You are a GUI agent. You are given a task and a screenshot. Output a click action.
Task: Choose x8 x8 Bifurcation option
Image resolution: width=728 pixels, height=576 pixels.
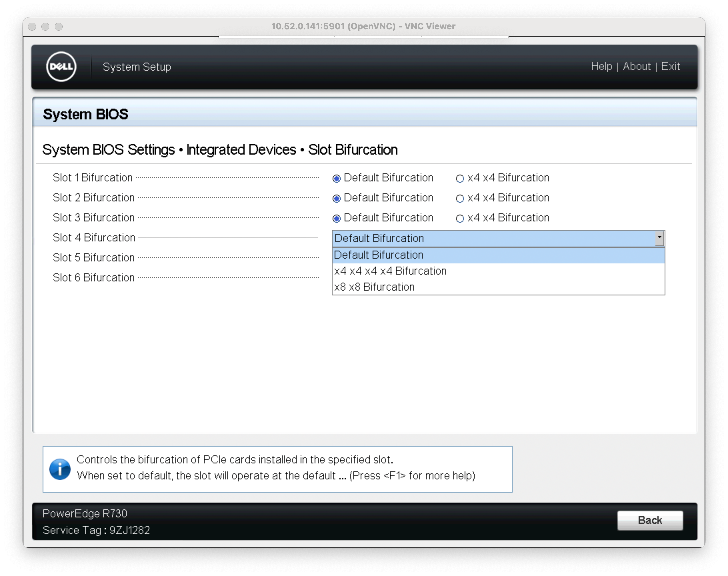tap(498, 287)
